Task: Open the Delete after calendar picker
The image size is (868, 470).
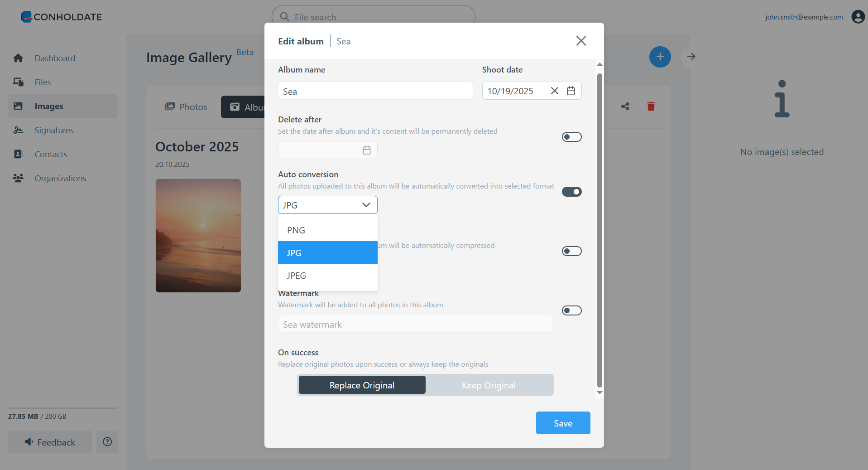Action: point(366,150)
